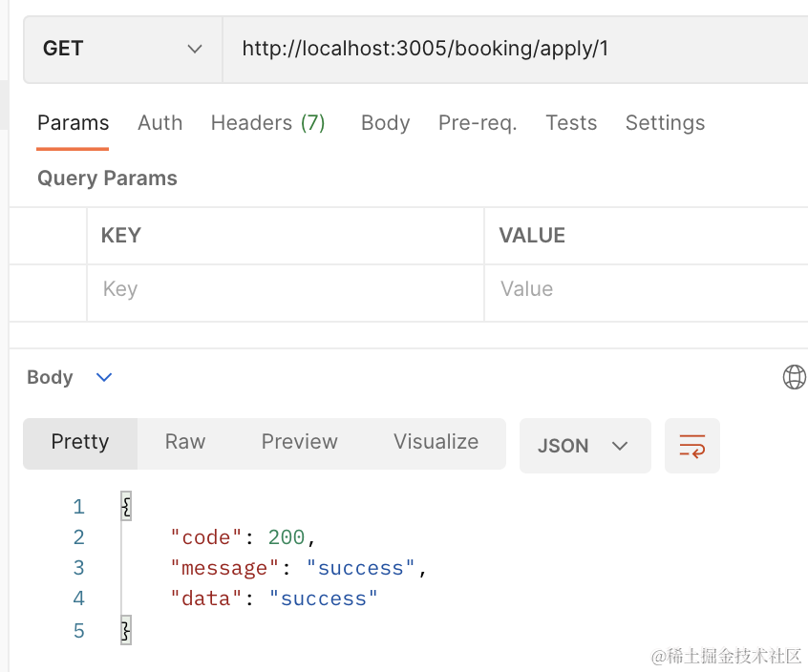Select the Pretty view button
This screenshot has height=672, width=808.
coord(80,442)
